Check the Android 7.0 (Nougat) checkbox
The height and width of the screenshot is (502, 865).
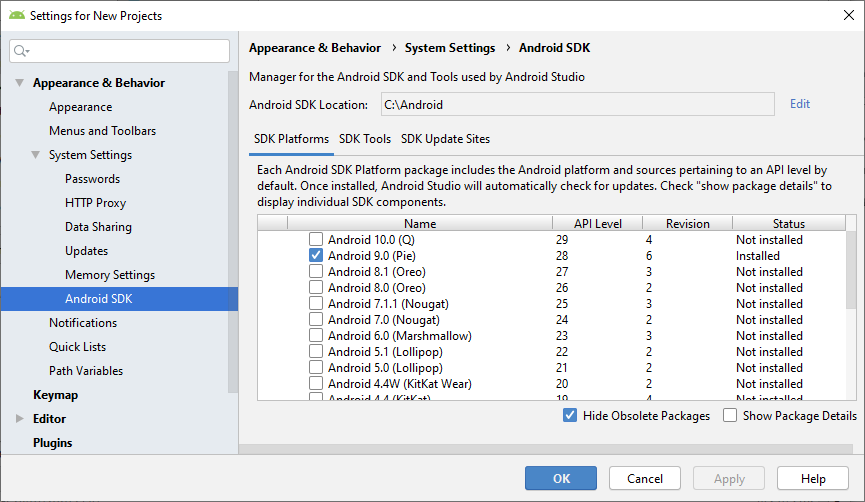[316, 319]
